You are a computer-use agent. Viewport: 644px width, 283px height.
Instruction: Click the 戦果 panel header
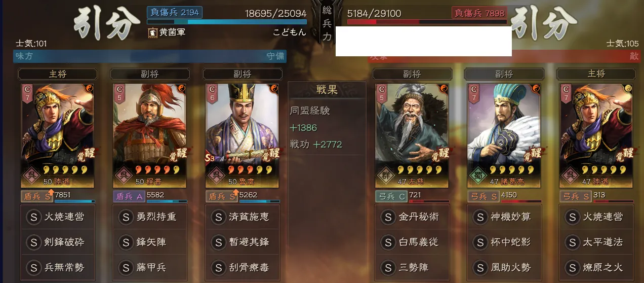point(327,90)
